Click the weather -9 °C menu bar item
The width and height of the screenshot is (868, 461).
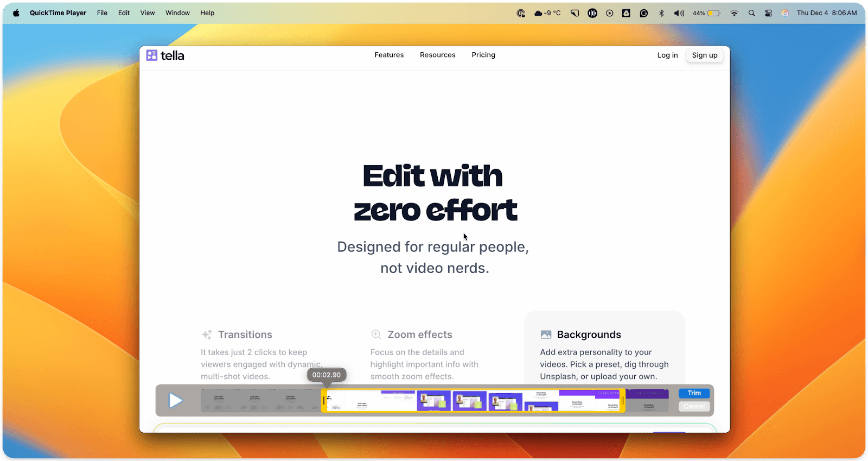point(547,13)
